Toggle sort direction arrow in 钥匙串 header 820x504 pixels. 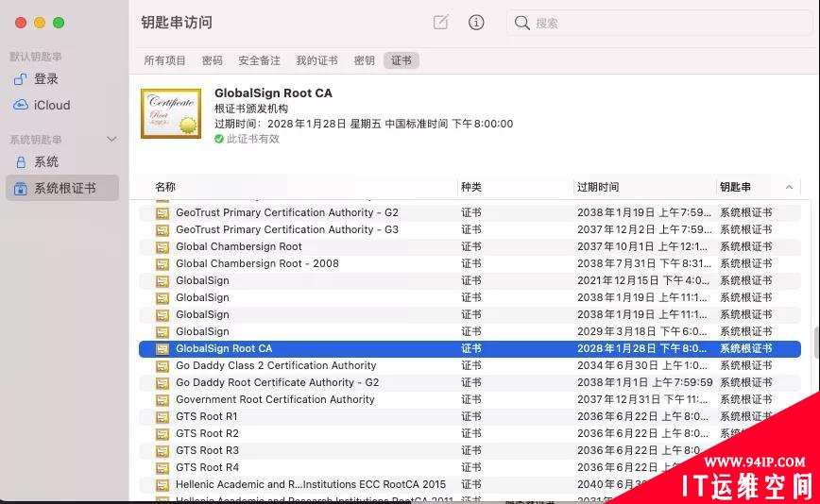click(789, 187)
